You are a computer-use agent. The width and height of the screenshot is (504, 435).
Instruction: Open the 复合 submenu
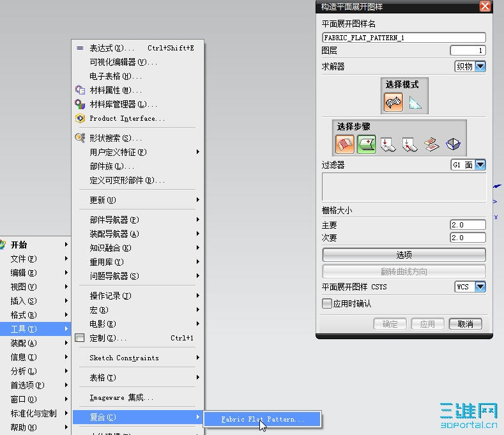pos(138,417)
